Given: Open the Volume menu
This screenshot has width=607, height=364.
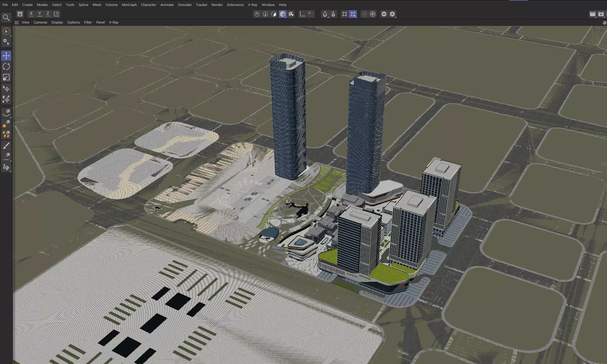Looking at the screenshot, I should [111, 5].
